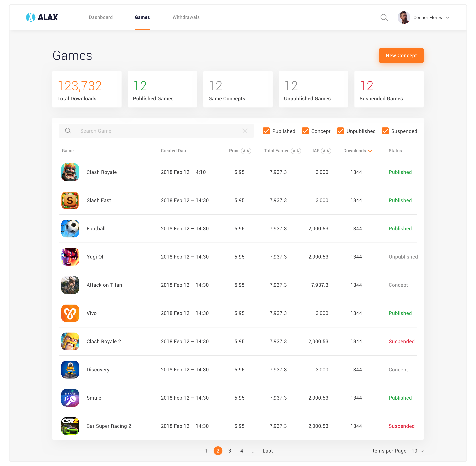Clear search with the X icon
The width and height of the screenshot is (476, 466).
point(245,131)
